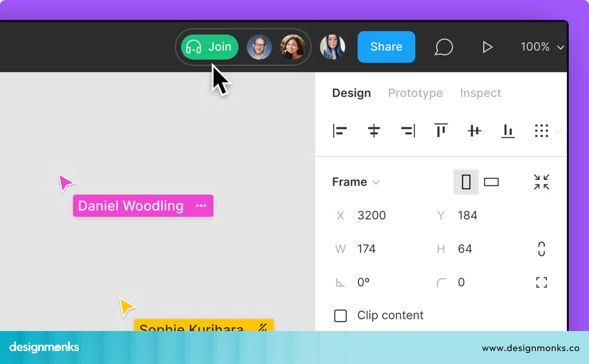Click the designmonks logo

click(x=44, y=348)
